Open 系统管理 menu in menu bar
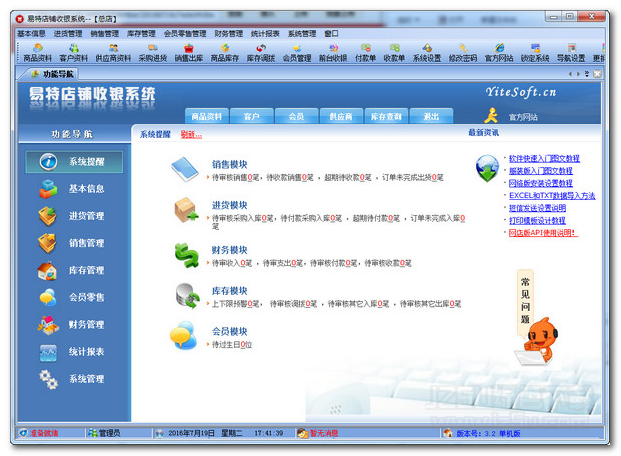621x456 pixels. pos(302,34)
